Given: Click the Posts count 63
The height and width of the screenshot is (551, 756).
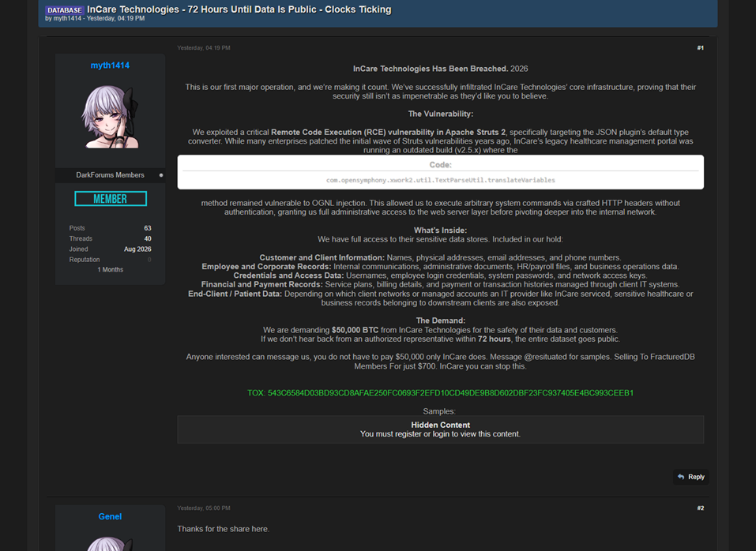Looking at the screenshot, I should [x=148, y=228].
